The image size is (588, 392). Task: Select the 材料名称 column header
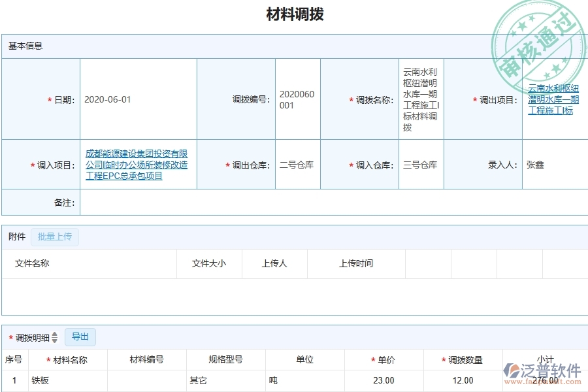pos(69,359)
